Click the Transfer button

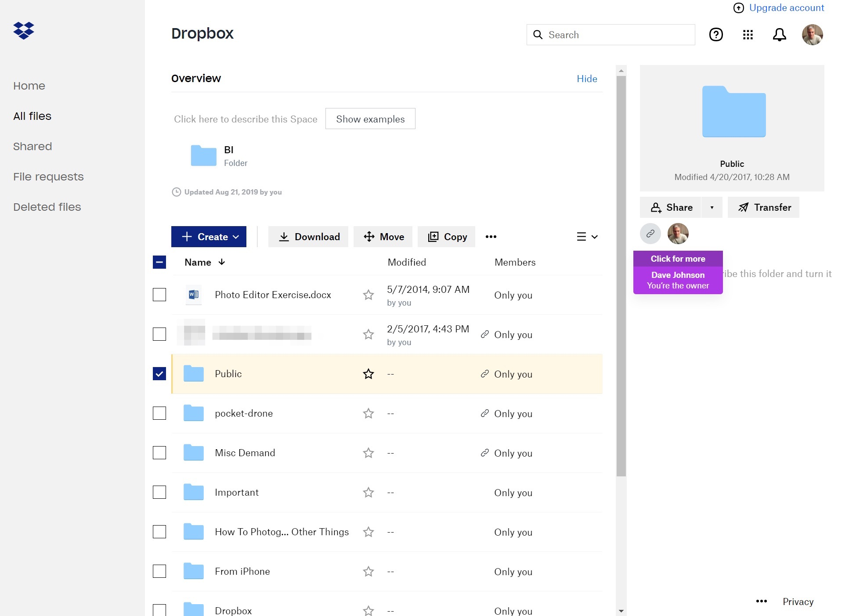pos(763,207)
